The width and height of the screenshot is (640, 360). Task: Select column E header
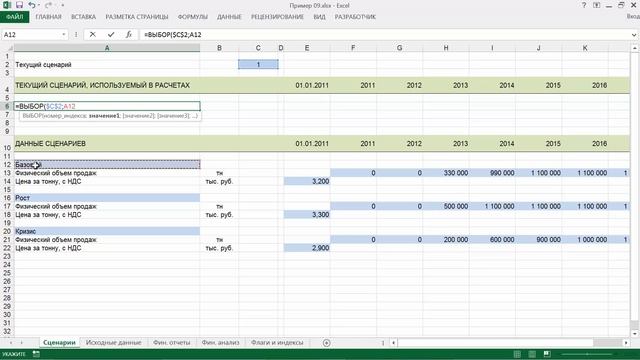pos(307,48)
